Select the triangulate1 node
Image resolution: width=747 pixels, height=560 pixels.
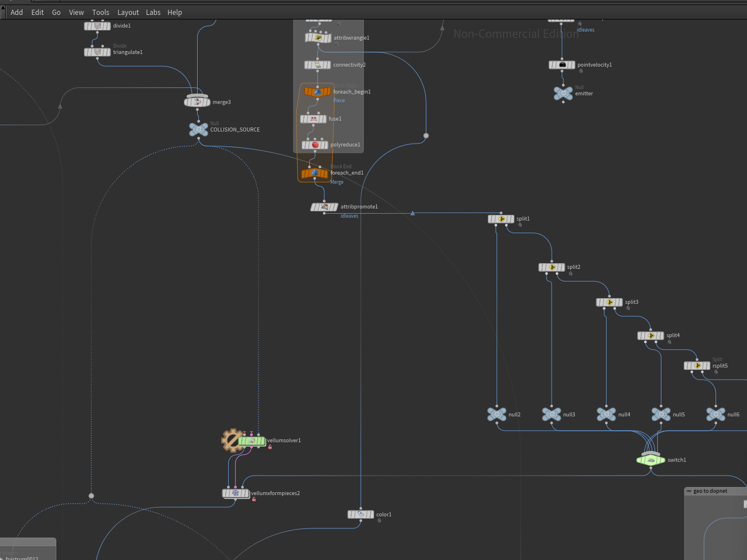pyautogui.click(x=98, y=52)
